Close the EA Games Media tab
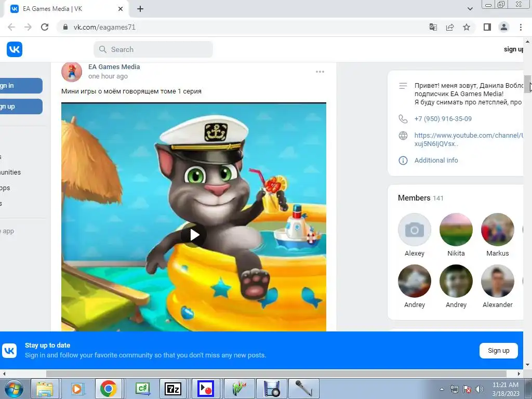The height and width of the screenshot is (399, 532). [x=121, y=9]
